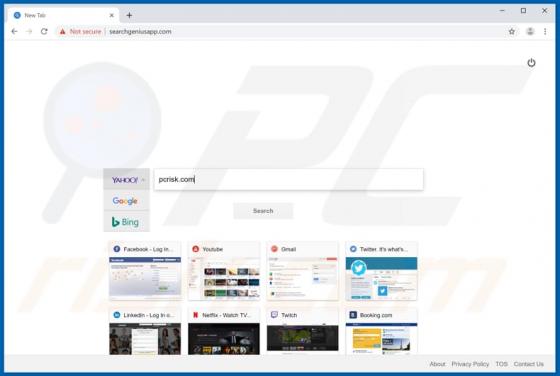Viewport: 560px width, 376px height.
Task: Open the About footer link
Action: (x=438, y=364)
